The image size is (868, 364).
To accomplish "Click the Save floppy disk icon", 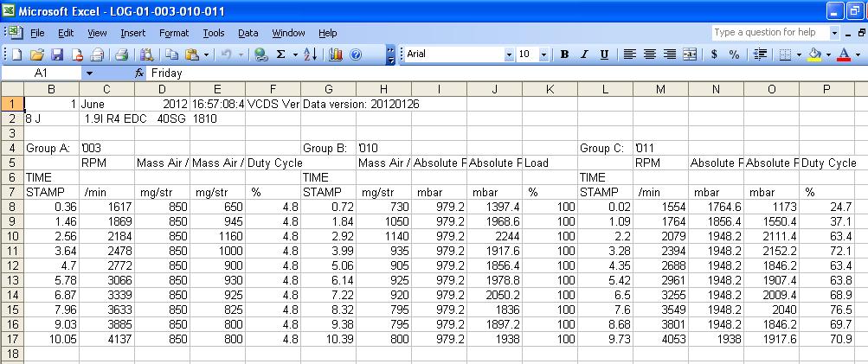I will pos(57,54).
